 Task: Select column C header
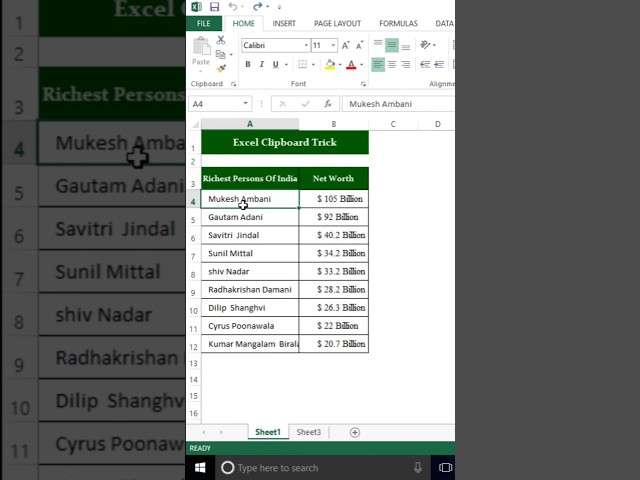point(393,124)
